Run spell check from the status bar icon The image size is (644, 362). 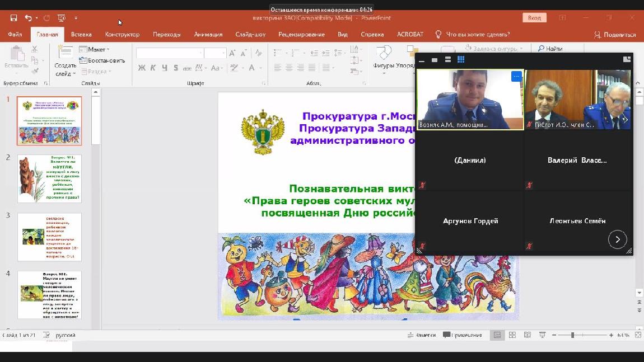(46, 335)
